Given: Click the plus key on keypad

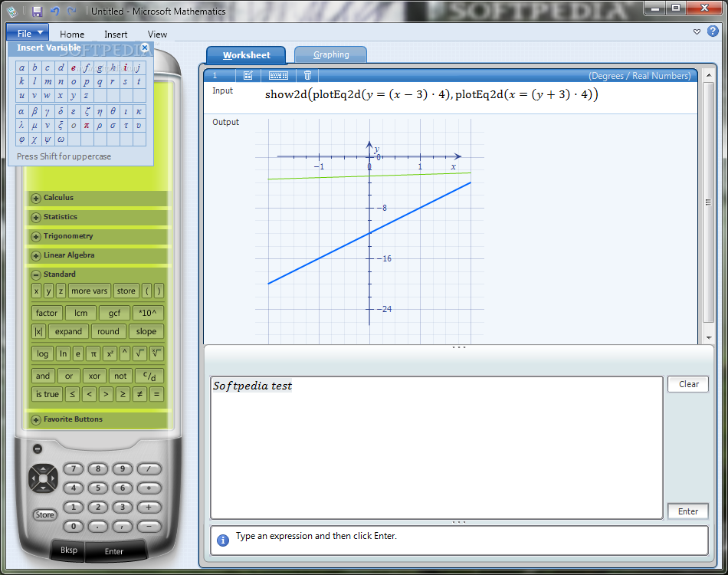Looking at the screenshot, I should coord(149,508).
